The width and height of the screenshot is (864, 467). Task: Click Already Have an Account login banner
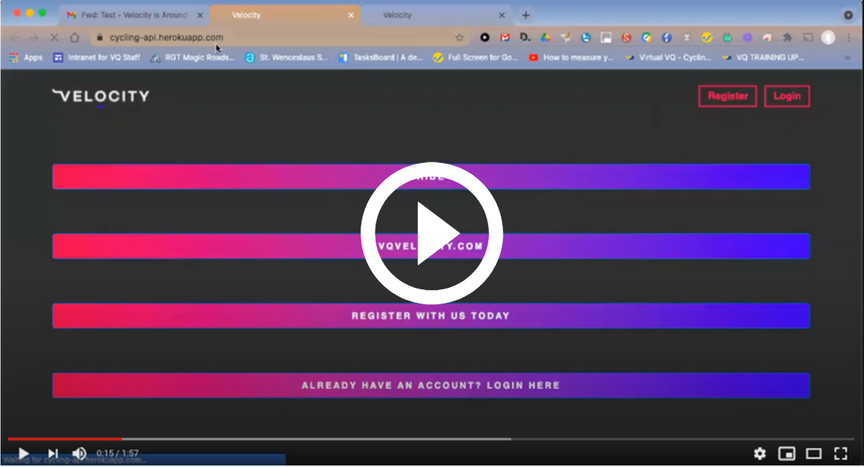[430, 385]
